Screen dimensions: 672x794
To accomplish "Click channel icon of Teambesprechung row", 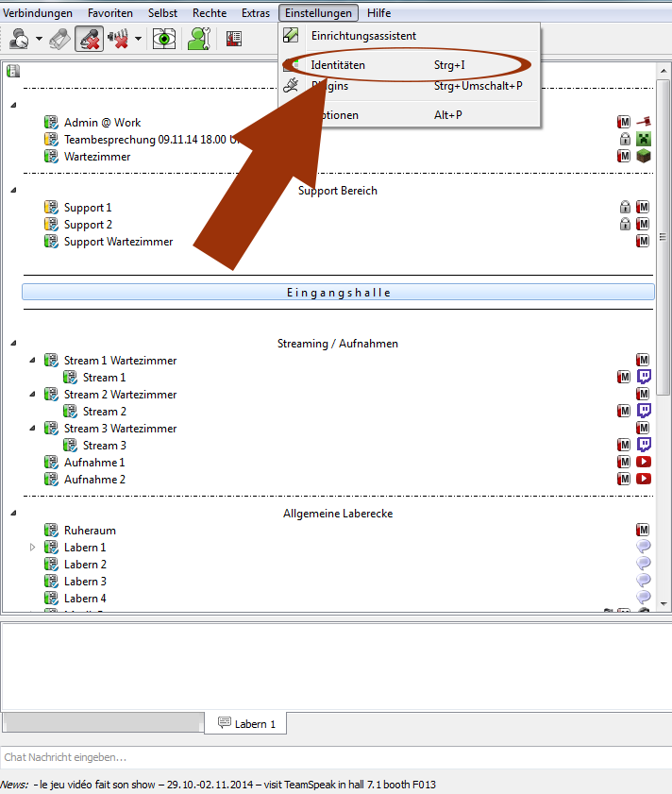I will [51, 139].
